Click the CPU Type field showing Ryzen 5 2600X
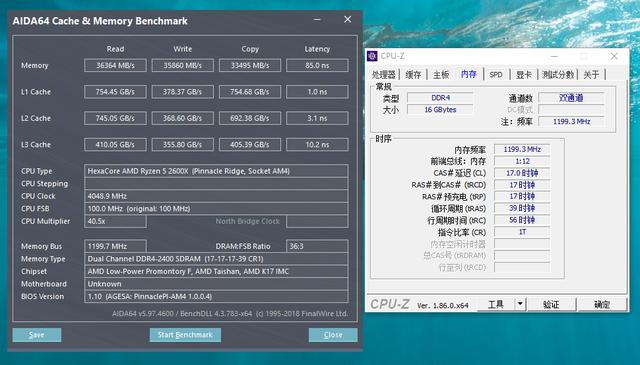 [x=216, y=171]
